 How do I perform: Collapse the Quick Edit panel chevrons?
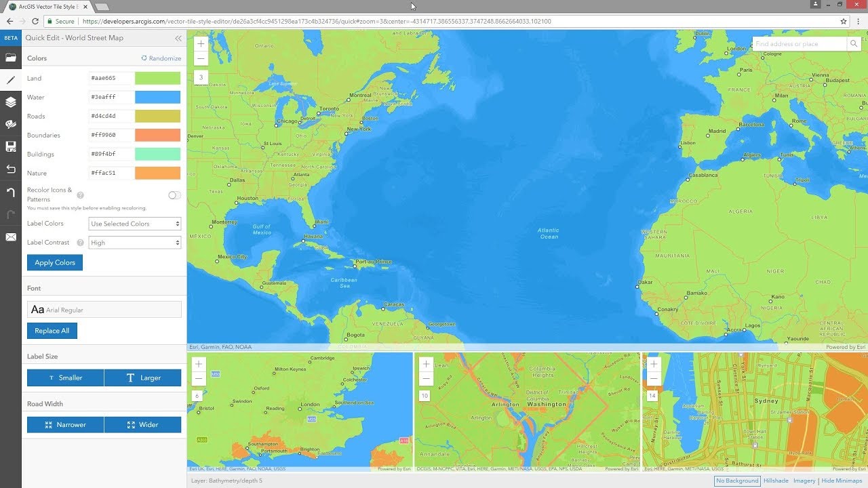[178, 39]
